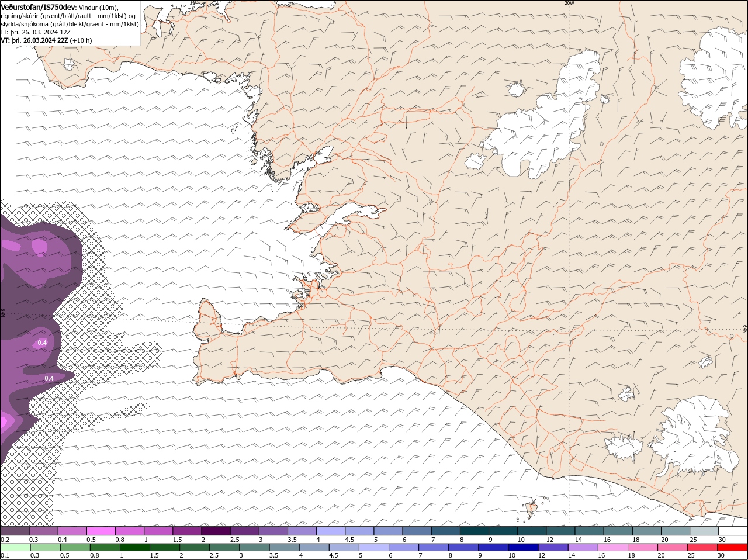Screen dimensions: 748x560
Task: Click the '0.2' value in the purple-teal legend
Action: [5, 539]
